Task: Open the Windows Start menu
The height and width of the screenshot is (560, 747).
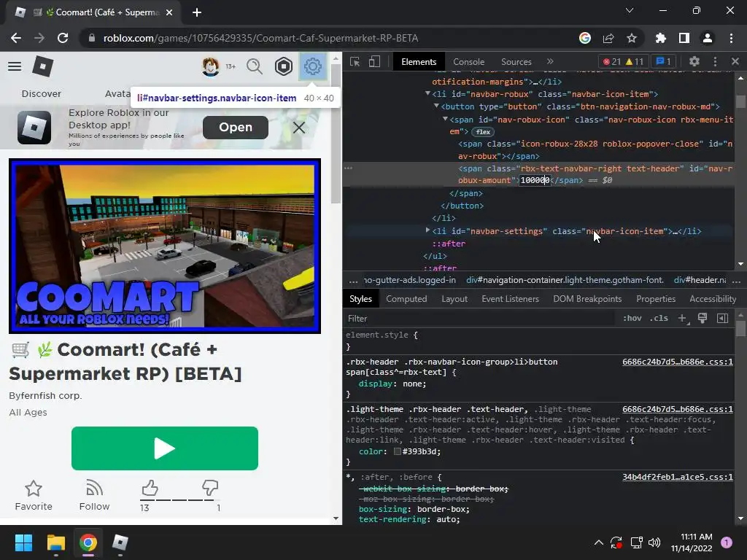Action: point(23,542)
